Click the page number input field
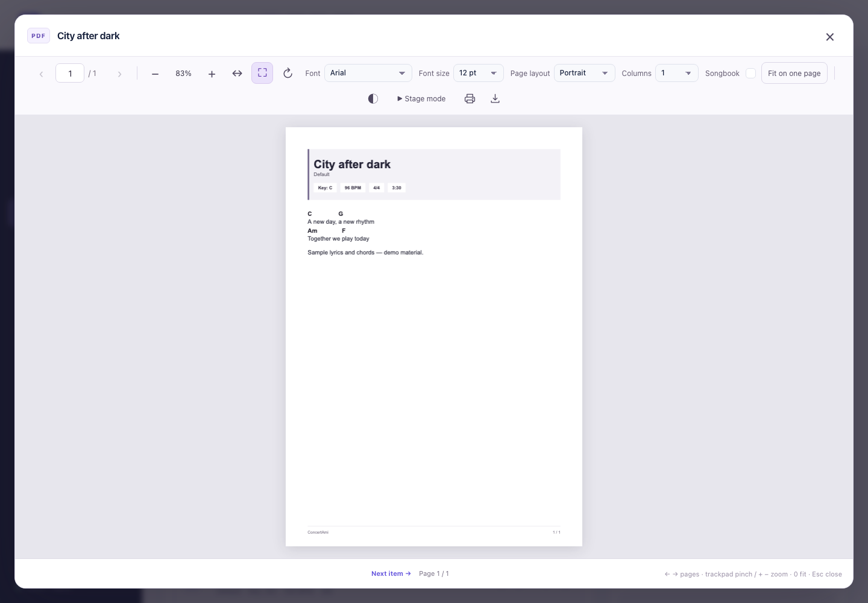The height and width of the screenshot is (603, 868). coord(70,73)
